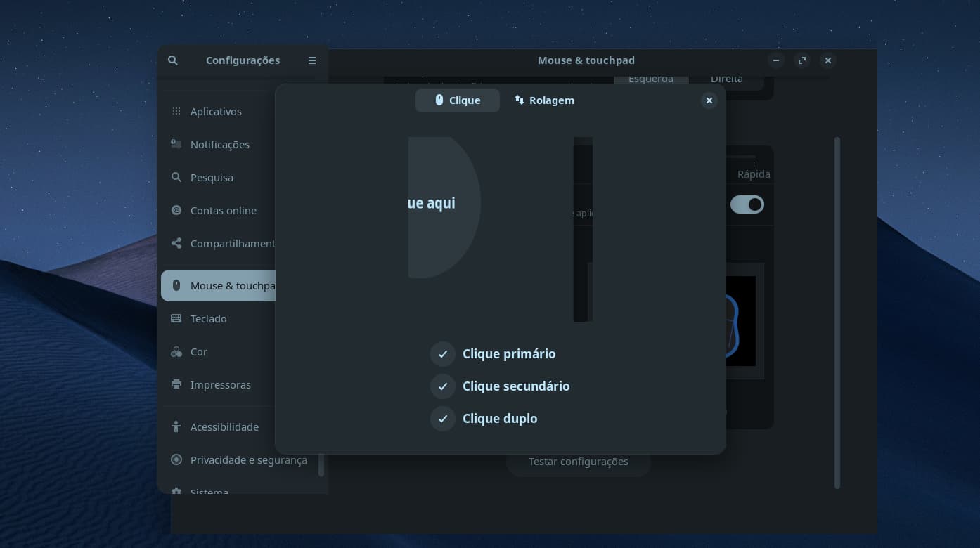Click the Aplicativos grid icon
Viewport: 980px width, 548px height.
click(x=176, y=112)
